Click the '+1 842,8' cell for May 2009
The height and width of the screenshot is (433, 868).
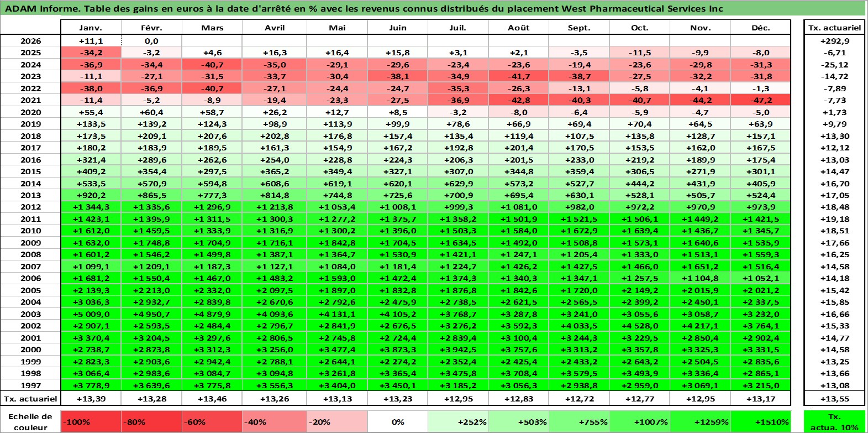click(x=337, y=243)
